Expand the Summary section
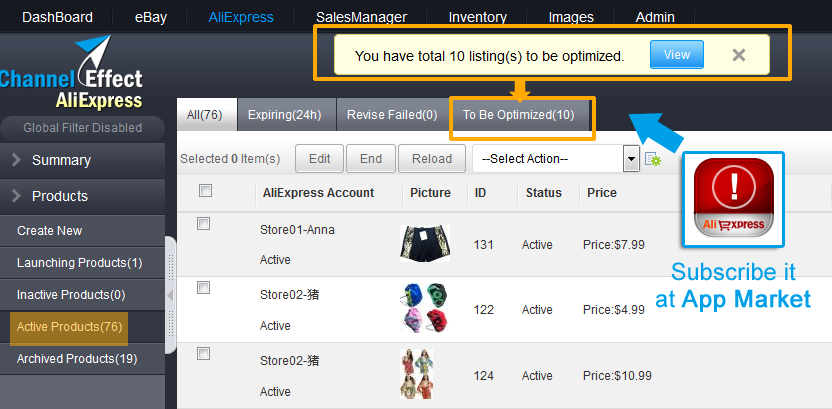832x409 pixels. 82,160
